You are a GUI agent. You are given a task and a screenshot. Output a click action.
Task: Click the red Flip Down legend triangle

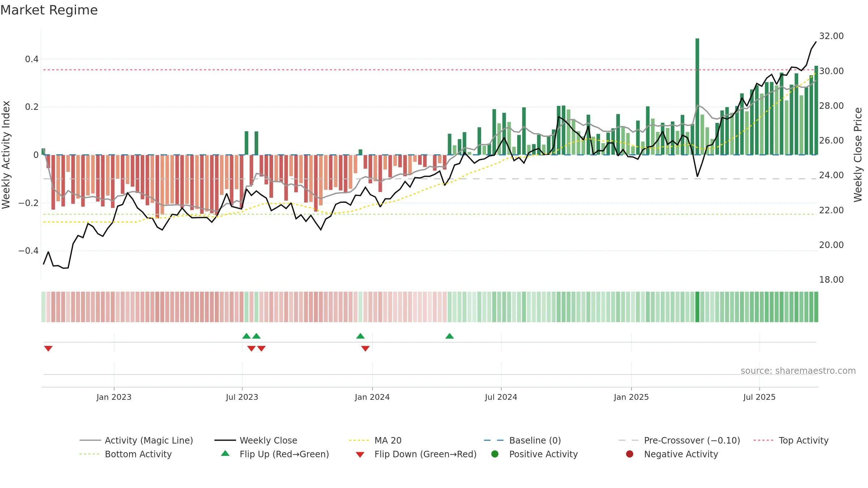click(x=360, y=454)
